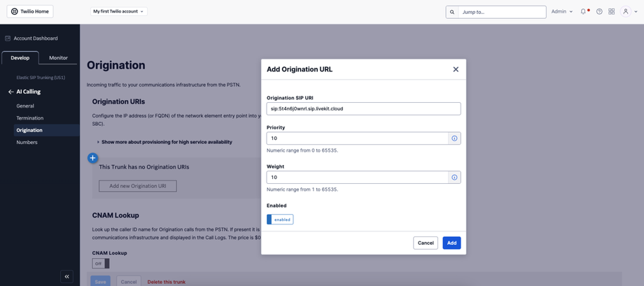Open the help question mark icon
Viewport: 644px width, 286px height.
coord(599,12)
